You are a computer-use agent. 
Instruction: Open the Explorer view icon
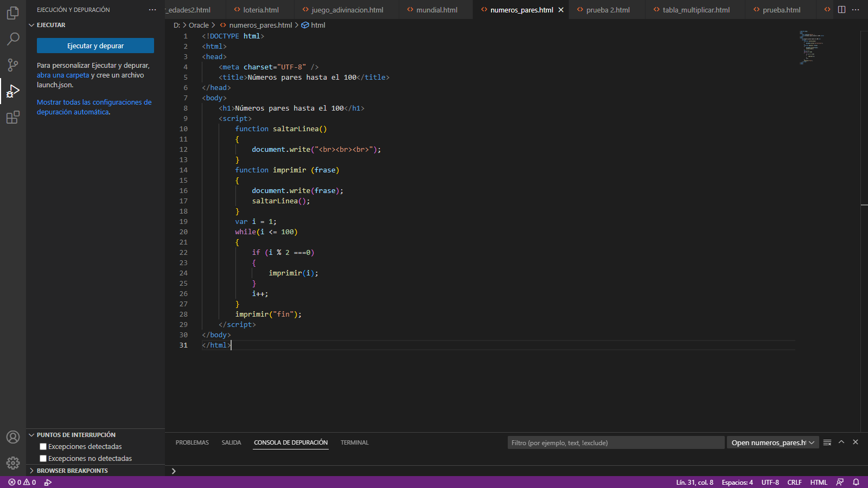coord(13,13)
